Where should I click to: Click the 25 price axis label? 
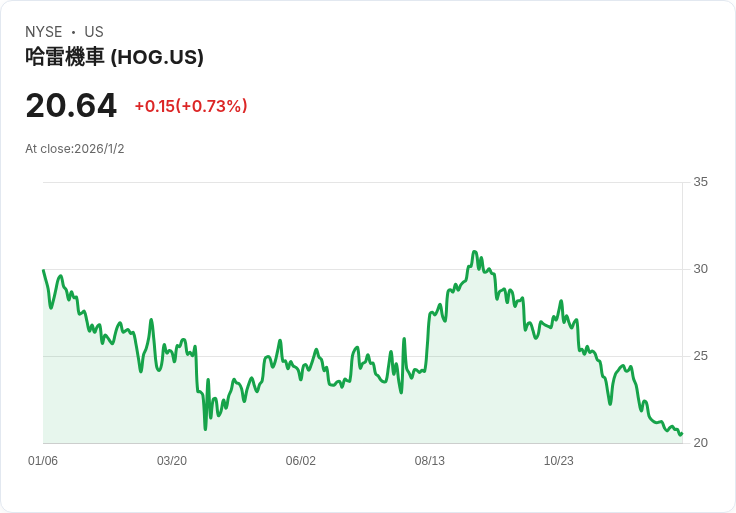click(700, 356)
